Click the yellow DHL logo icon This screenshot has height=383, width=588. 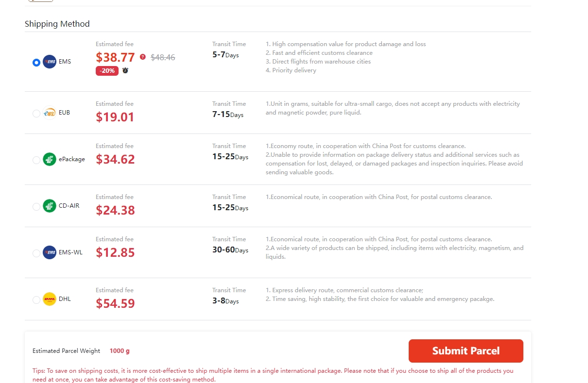pyautogui.click(x=50, y=299)
